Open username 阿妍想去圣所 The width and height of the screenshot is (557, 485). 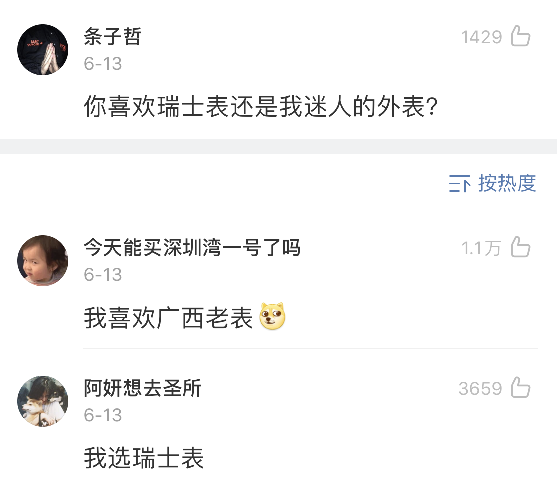142,388
